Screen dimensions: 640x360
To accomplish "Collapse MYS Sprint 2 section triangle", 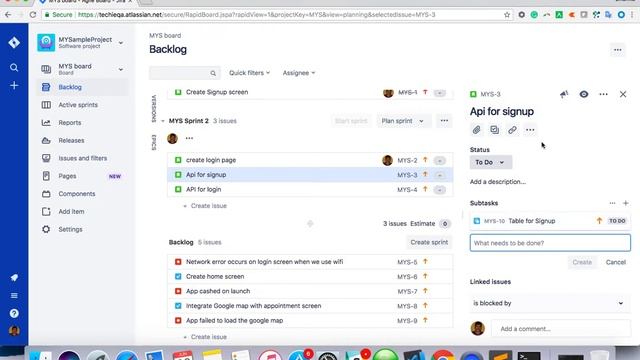I will click(163, 121).
